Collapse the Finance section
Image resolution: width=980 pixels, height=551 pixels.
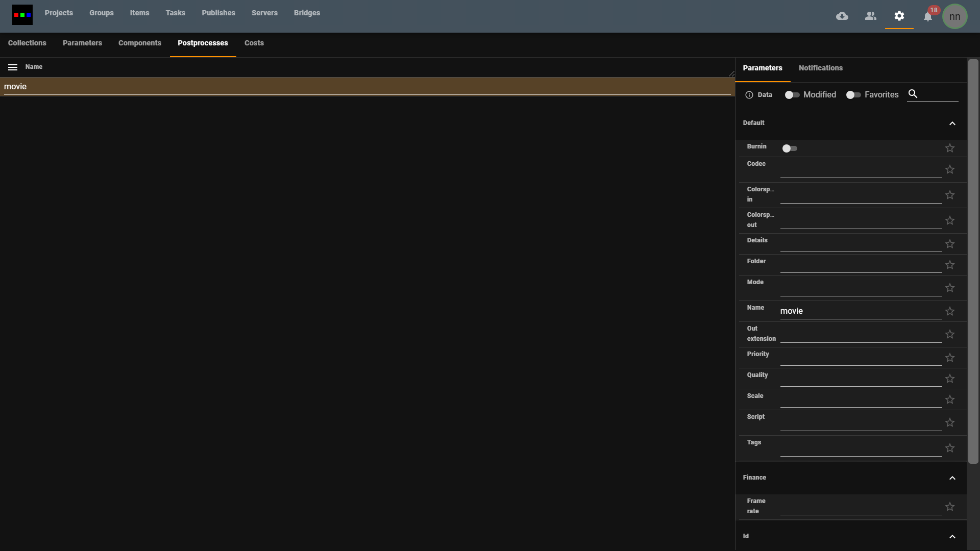952,478
